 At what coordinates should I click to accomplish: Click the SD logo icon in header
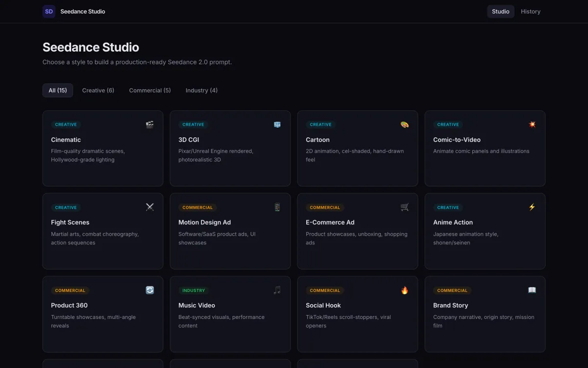49,11
